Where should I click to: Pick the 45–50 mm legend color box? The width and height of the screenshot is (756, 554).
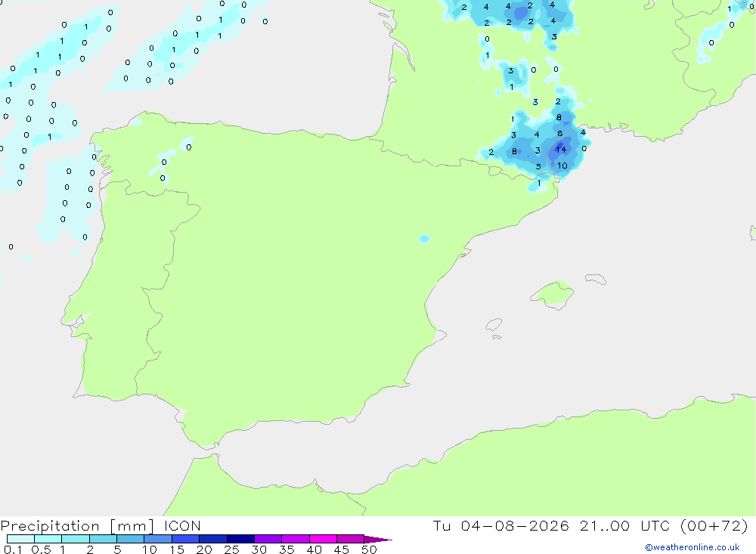click(351, 539)
